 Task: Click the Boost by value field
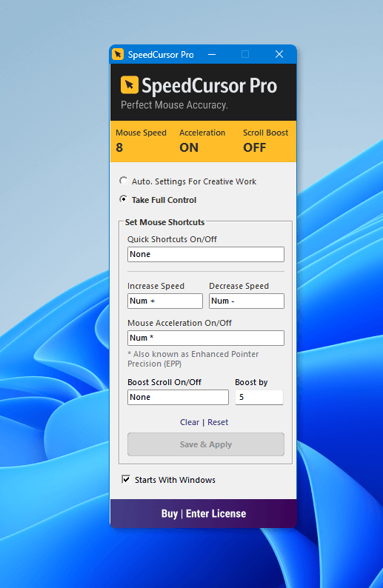click(x=259, y=397)
